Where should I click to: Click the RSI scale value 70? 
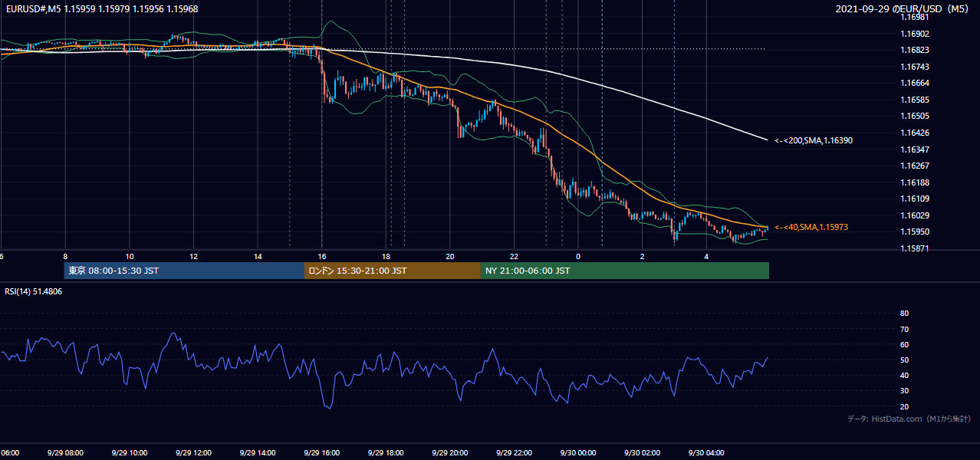click(904, 329)
